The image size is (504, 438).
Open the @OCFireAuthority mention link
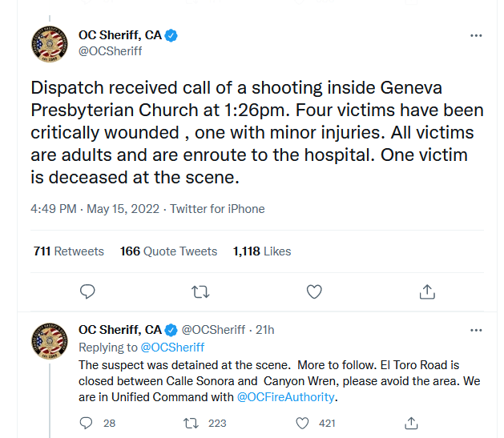tap(286, 397)
